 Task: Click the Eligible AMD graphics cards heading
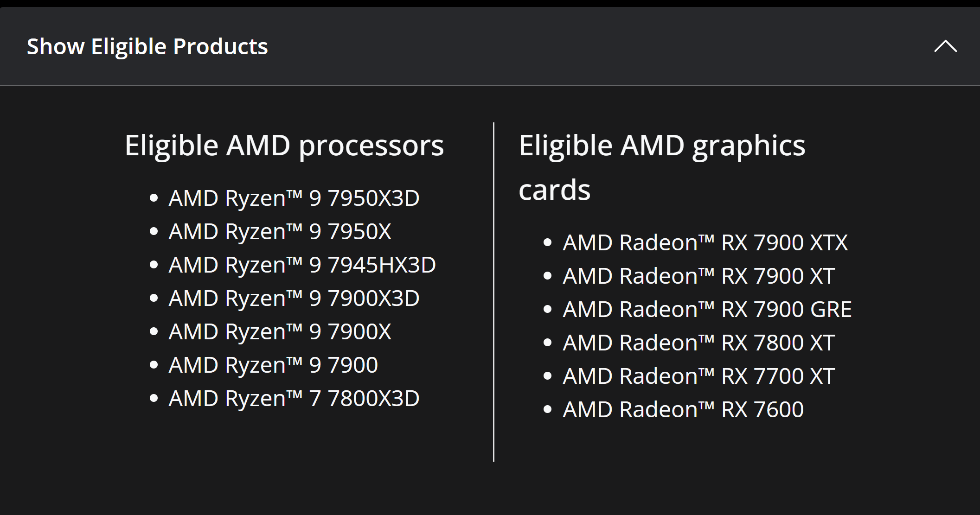[x=661, y=167]
